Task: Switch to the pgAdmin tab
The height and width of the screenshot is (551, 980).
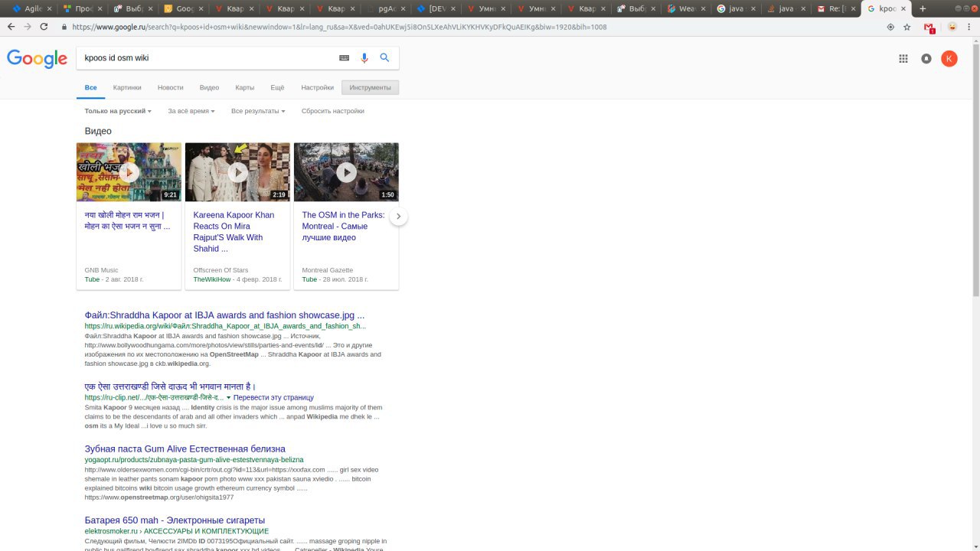Action: tap(387, 9)
